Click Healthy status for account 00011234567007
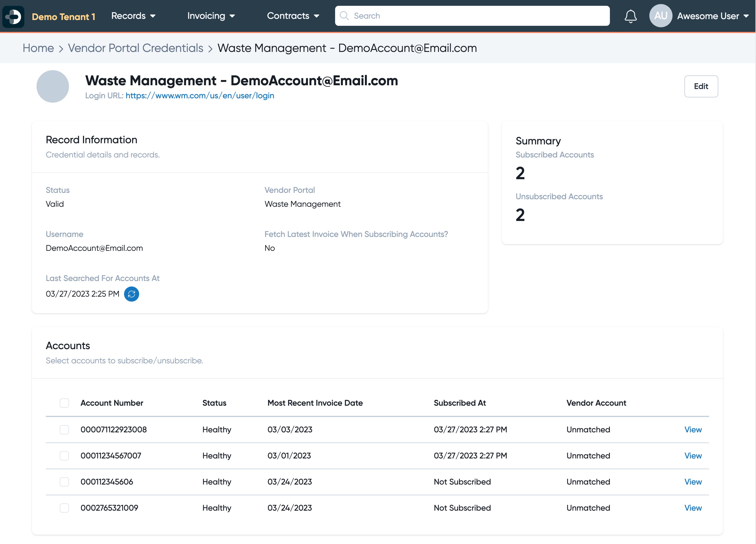This screenshot has height=544, width=756. (217, 456)
